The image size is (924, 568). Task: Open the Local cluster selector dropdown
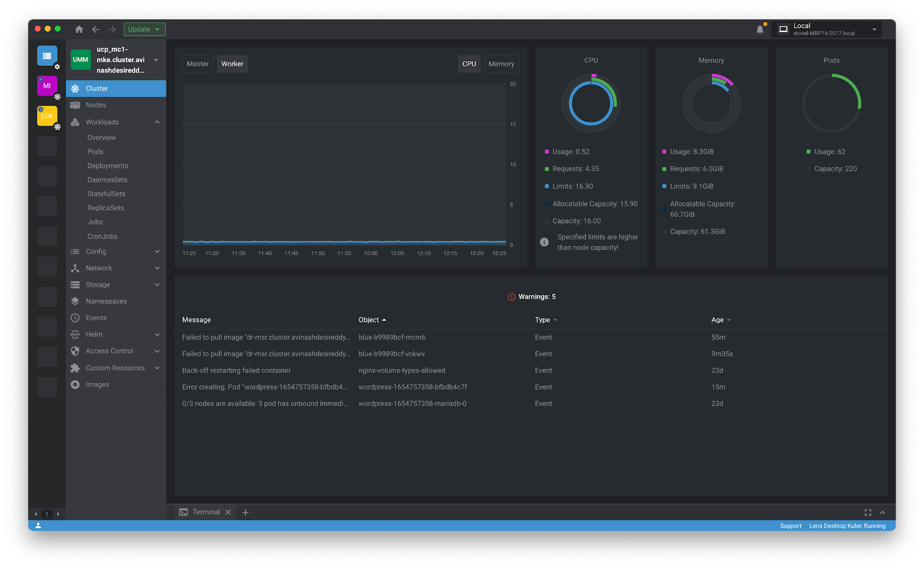(x=826, y=29)
